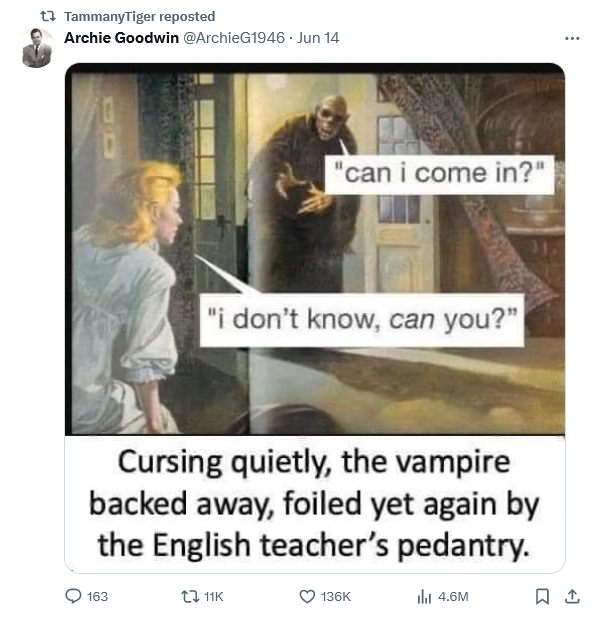The image size is (598, 618).
Task: Click the 163 replies count
Action: 97,596
